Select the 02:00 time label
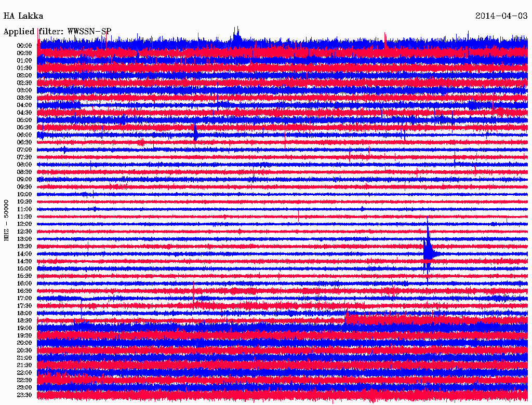Screen dimensions: 532x405 tap(24, 75)
